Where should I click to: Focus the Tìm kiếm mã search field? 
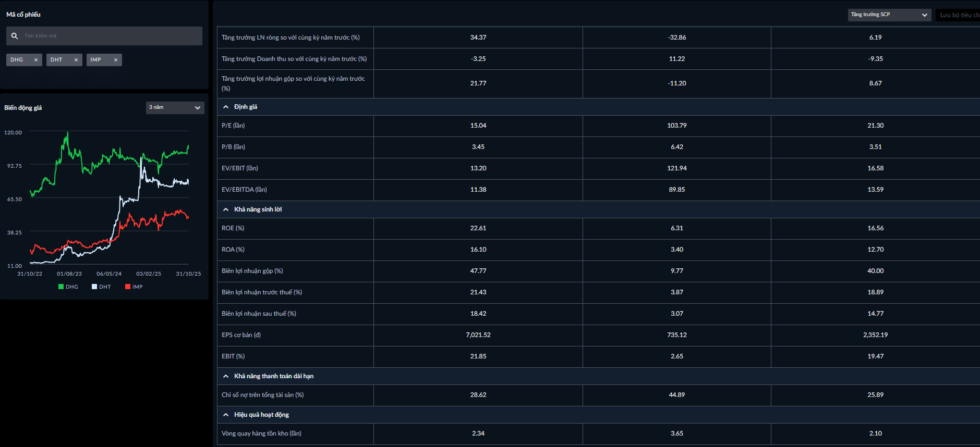click(110, 36)
